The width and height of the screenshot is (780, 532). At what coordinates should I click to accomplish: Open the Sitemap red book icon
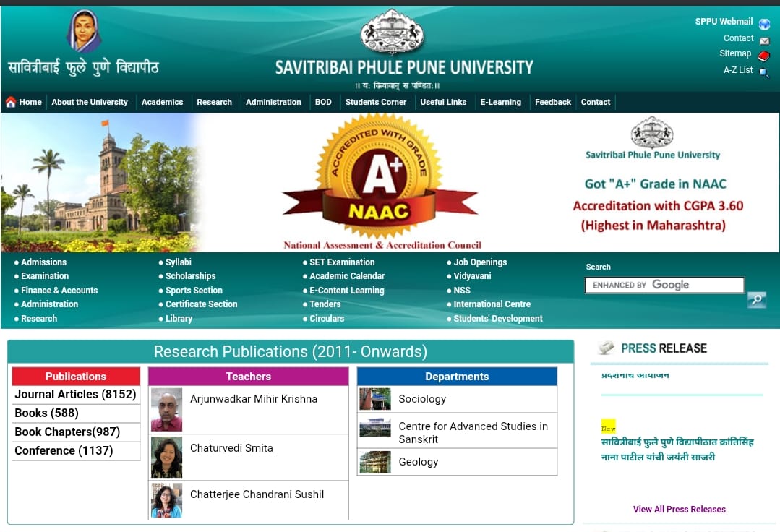point(764,56)
